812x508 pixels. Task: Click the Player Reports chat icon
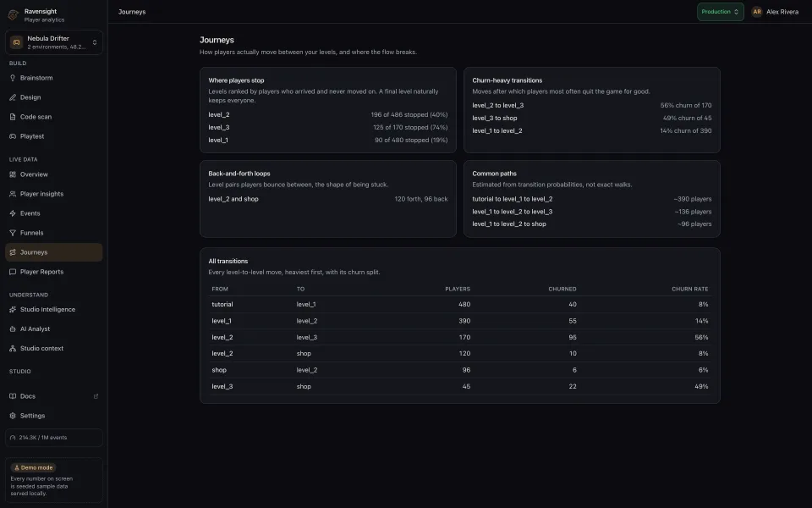pyautogui.click(x=13, y=272)
